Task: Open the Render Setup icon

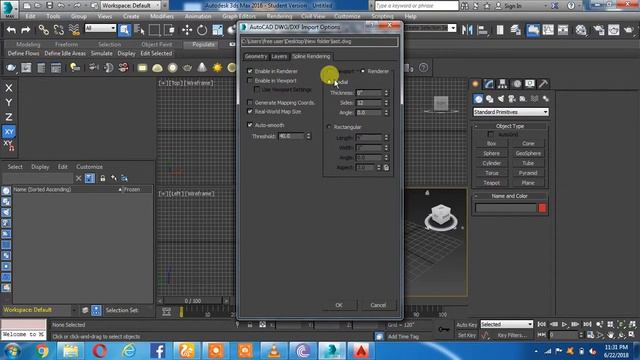Action: pyautogui.click(x=599, y=30)
